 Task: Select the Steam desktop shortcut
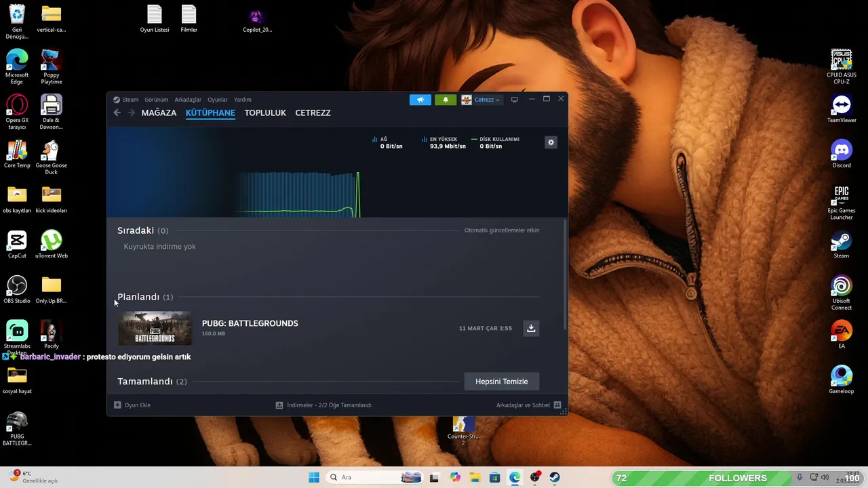coord(842,245)
